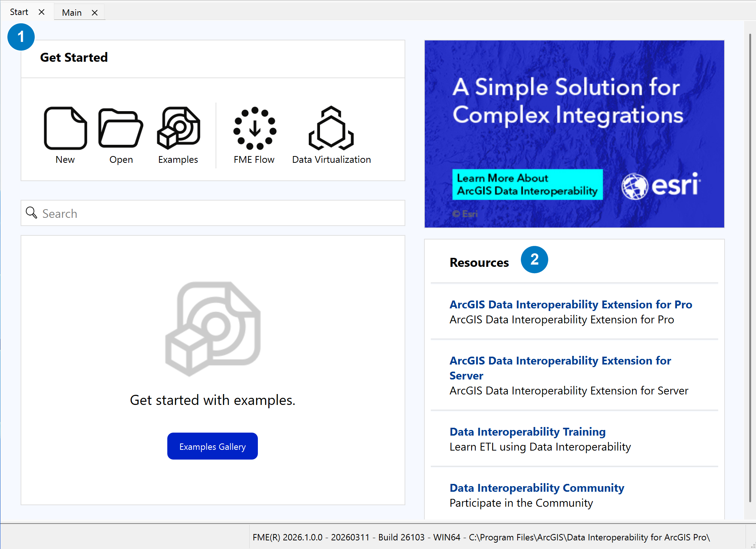
Task: Open the Examples icon in Get Started
Action: tap(179, 128)
